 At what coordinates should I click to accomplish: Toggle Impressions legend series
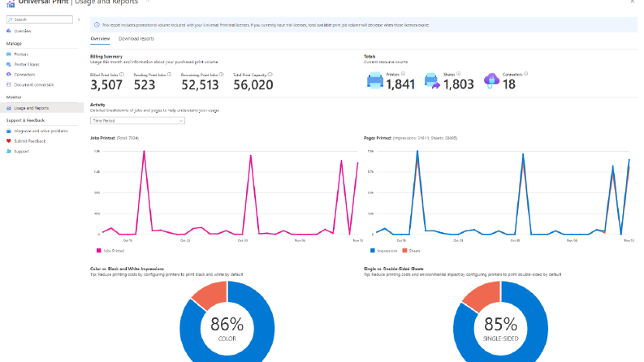[383, 250]
